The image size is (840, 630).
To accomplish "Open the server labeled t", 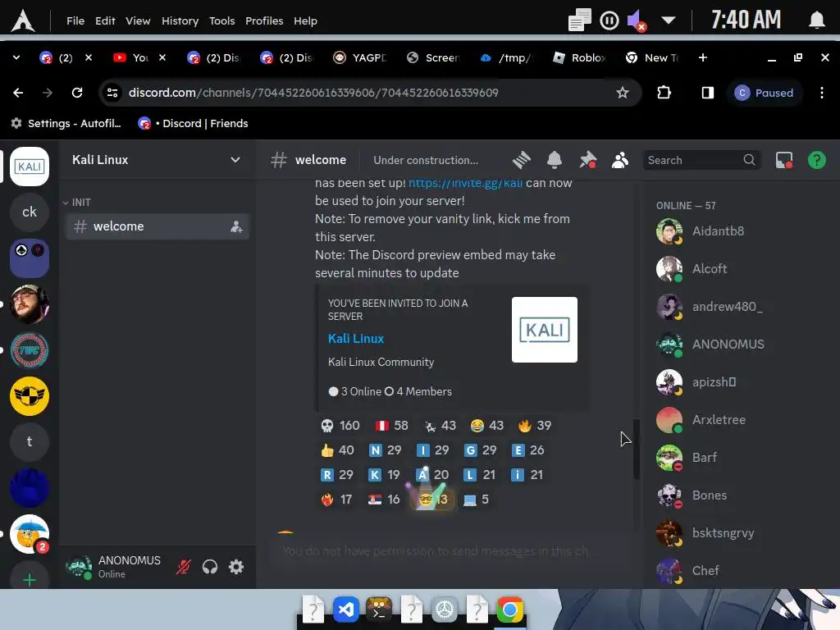I will 30,441.
